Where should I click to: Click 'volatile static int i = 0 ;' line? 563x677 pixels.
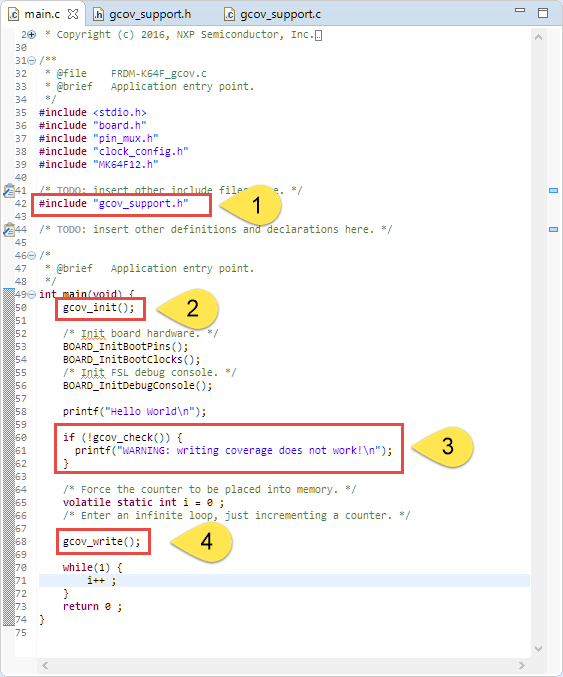click(x=143, y=503)
